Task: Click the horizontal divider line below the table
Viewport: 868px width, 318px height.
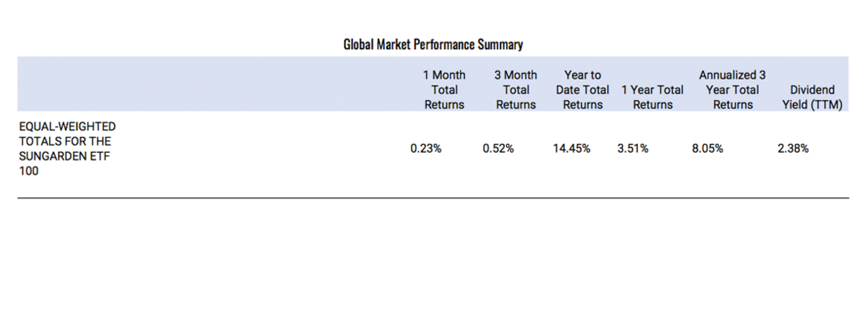Action: (434, 197)
